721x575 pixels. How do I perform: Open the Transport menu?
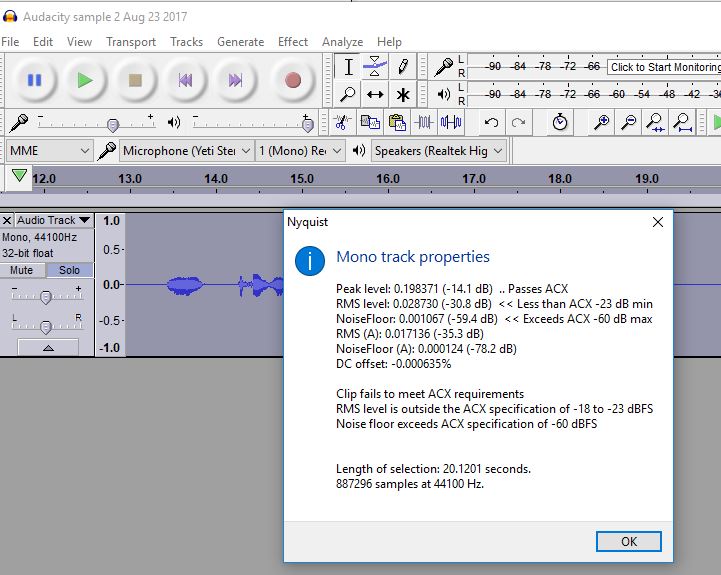(131, 42)
